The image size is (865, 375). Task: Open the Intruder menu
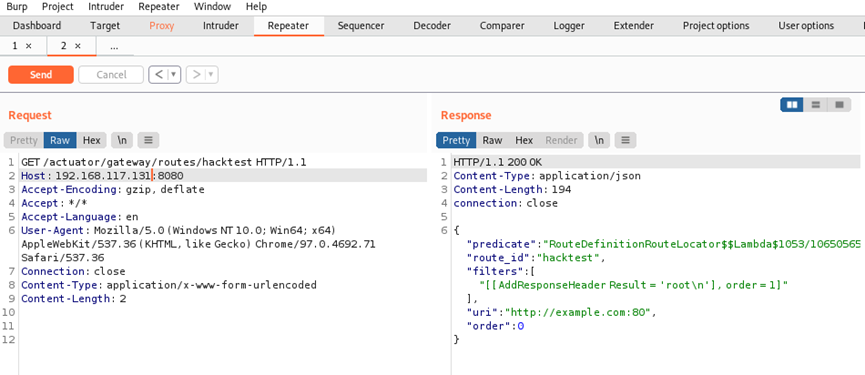106,7
